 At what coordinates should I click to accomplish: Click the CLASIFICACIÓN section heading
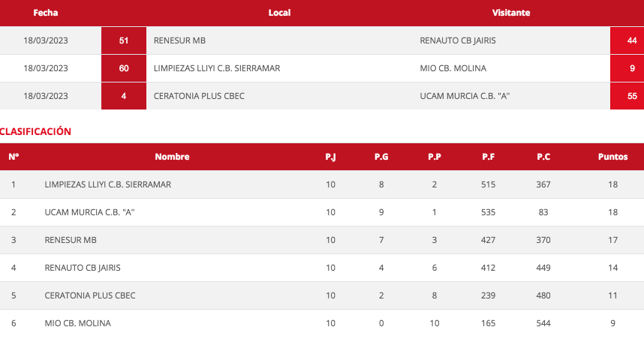pos(36,131)
